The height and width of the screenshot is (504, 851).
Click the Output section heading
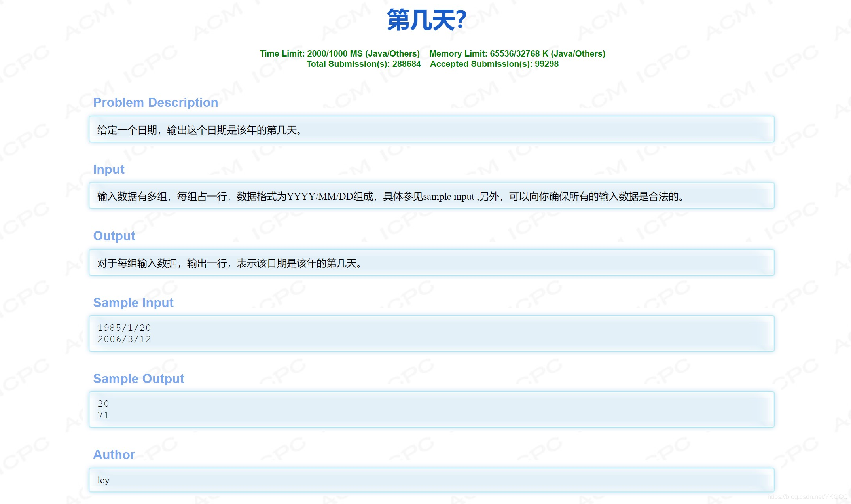[114, 236]
